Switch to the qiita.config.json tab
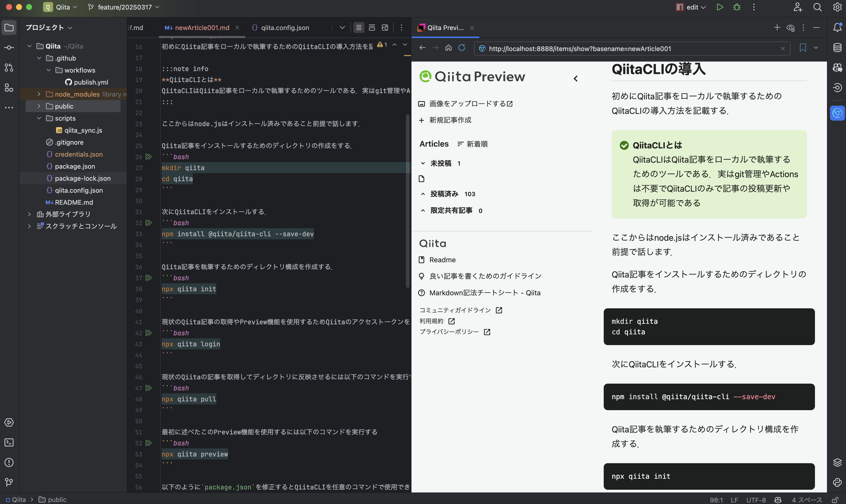 pos(285,28)
